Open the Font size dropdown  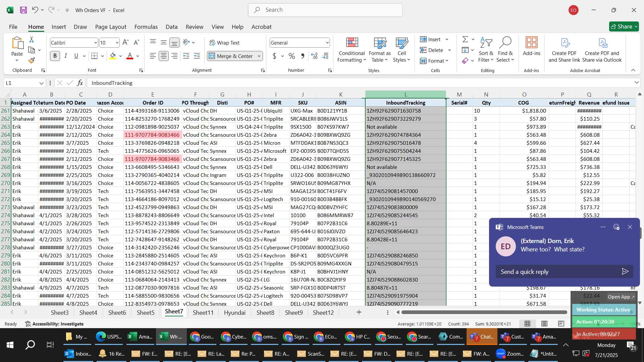click(117, 43)
